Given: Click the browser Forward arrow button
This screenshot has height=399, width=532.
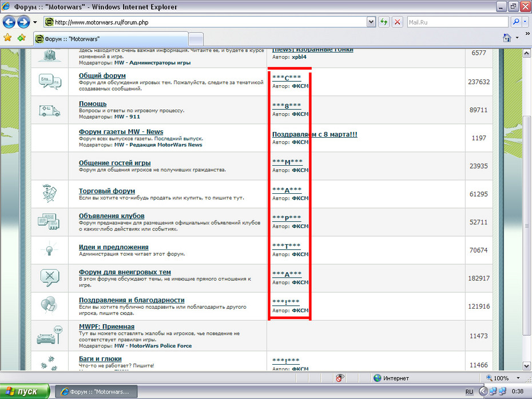Looking at the screenshot, I should 23,22.
